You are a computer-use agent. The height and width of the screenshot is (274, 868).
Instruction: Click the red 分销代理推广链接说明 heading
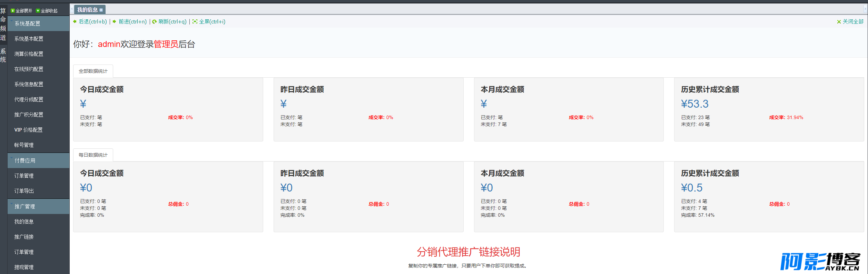coord(468,252)
